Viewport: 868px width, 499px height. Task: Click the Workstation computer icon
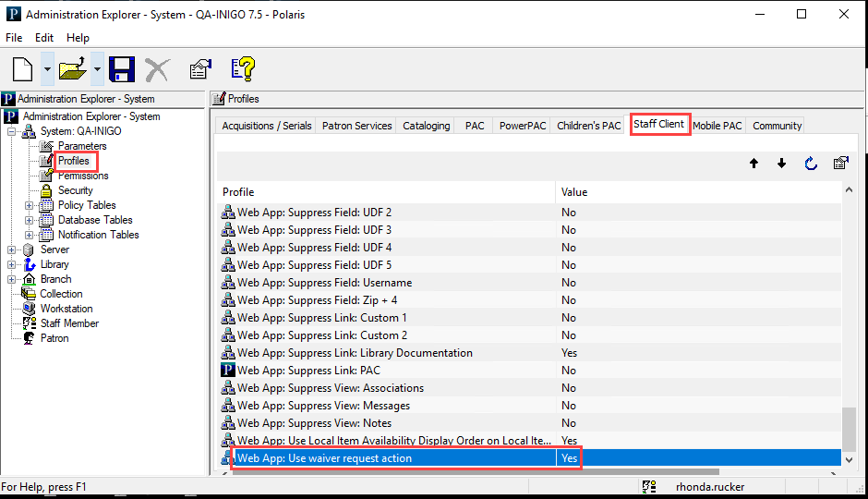[x=29, y=309]
